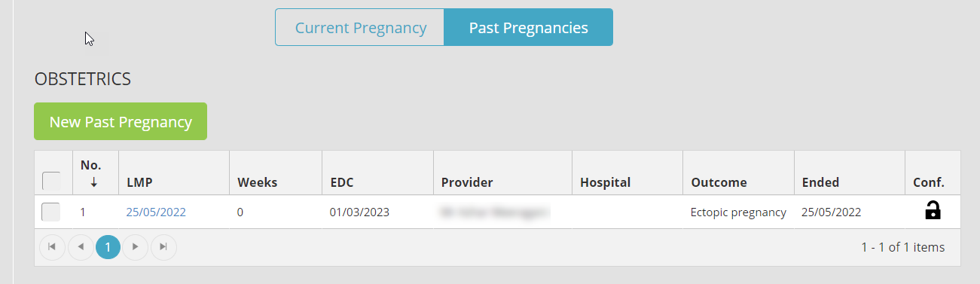This screenshot has width=980, height=284.
Task: Sort table by EDC column header
Action: [x=342, y=182]
